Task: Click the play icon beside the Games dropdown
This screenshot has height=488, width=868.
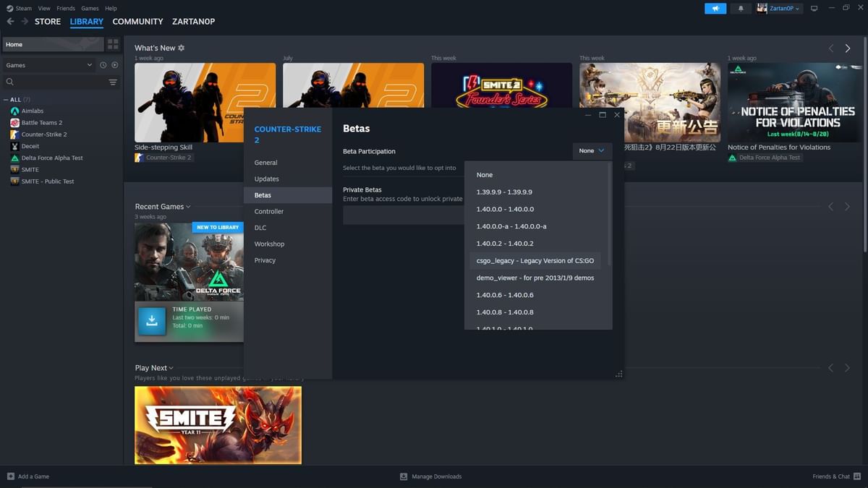Action: (114, 64)
